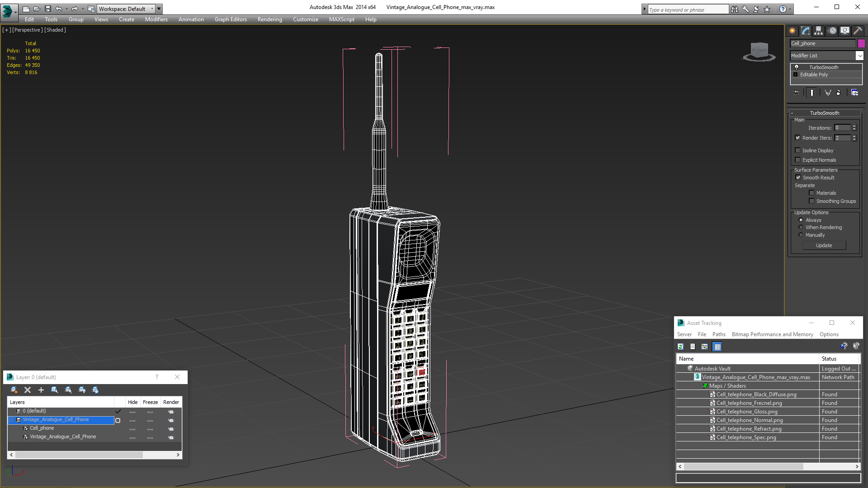The height and width of the screenshot is (488, 868).
Task: Open the Utilities hammer panel tab
Action: 858,31
